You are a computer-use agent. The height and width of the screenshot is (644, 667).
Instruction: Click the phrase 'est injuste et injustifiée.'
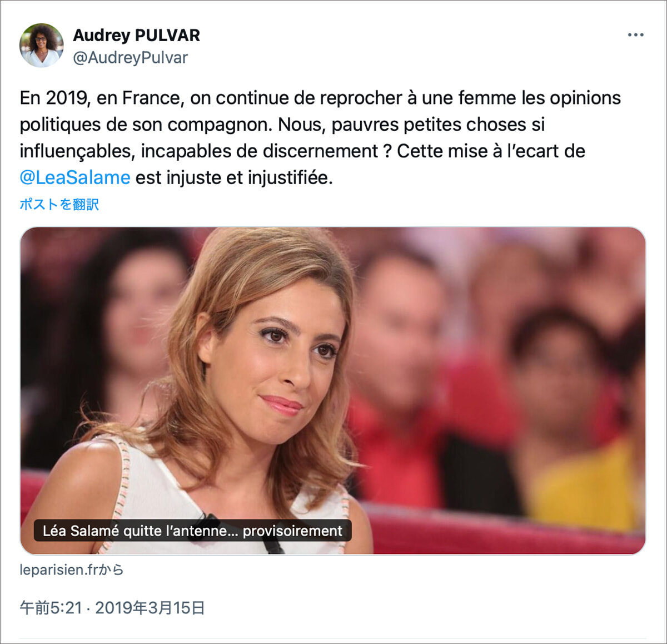(234, 177)
